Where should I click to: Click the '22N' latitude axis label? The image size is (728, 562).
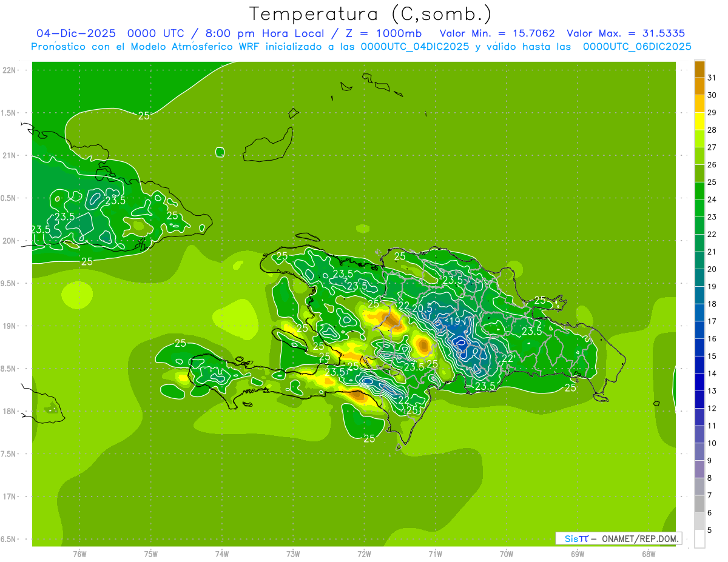coord(9,70)
